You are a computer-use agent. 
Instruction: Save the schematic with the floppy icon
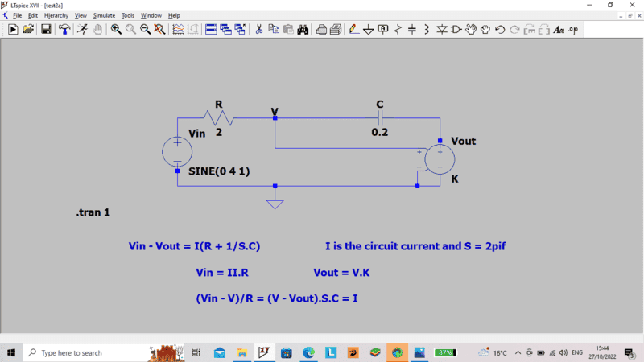46,30
